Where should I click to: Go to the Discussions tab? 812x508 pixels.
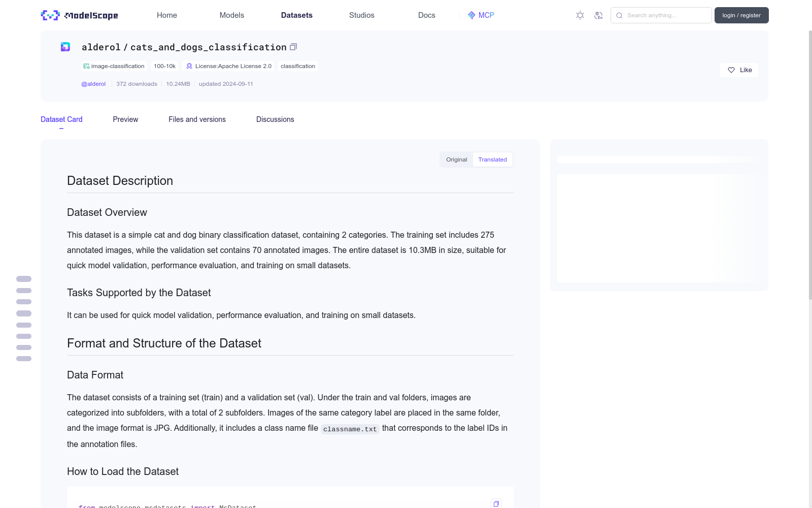(275, 119)
